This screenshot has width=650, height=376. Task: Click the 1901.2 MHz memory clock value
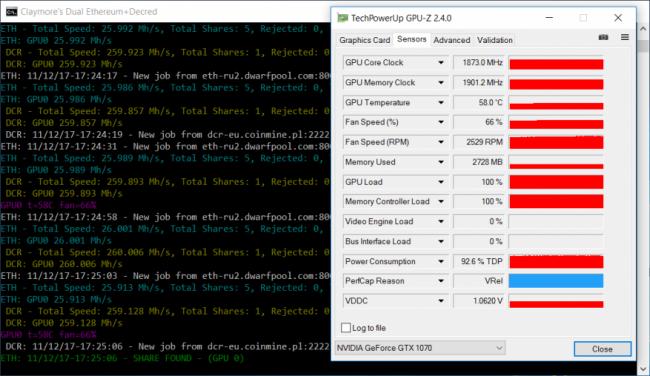pos(478,82)
